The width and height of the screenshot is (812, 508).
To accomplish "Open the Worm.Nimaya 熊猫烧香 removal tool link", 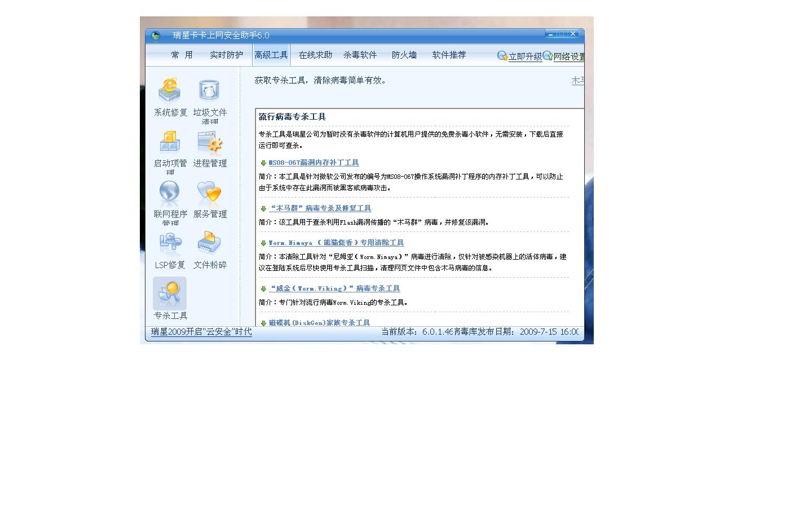I will click(336, 243).
